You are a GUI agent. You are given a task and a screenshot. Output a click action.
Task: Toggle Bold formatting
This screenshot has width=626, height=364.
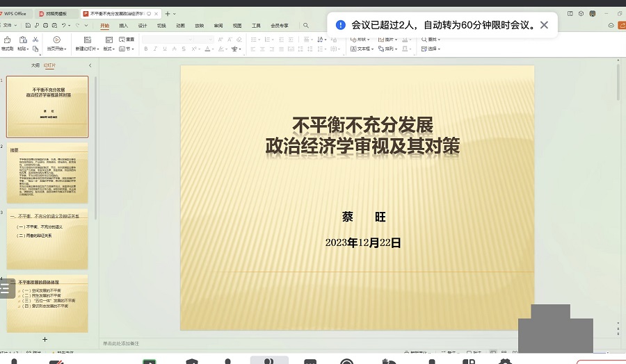coord(146,49)
